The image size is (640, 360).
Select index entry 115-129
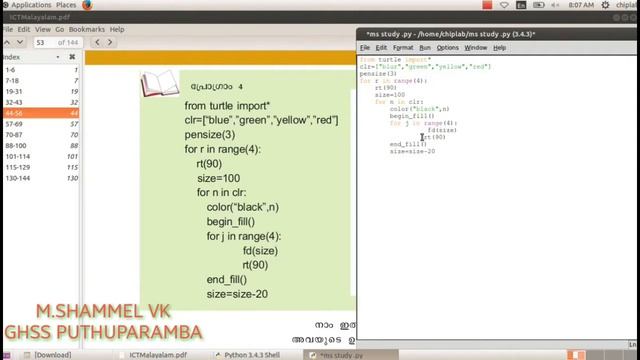click(41, 167)
